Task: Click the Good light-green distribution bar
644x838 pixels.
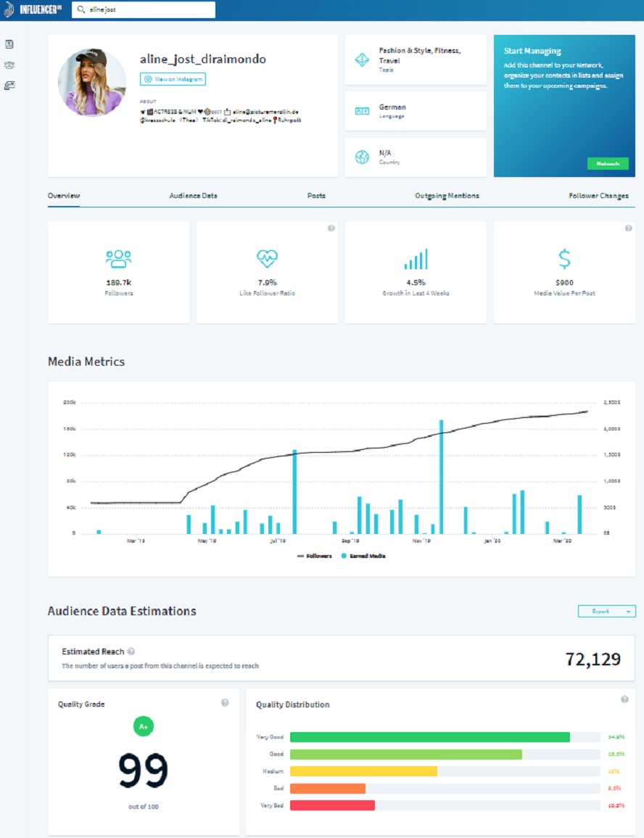Action: (406, 754)
